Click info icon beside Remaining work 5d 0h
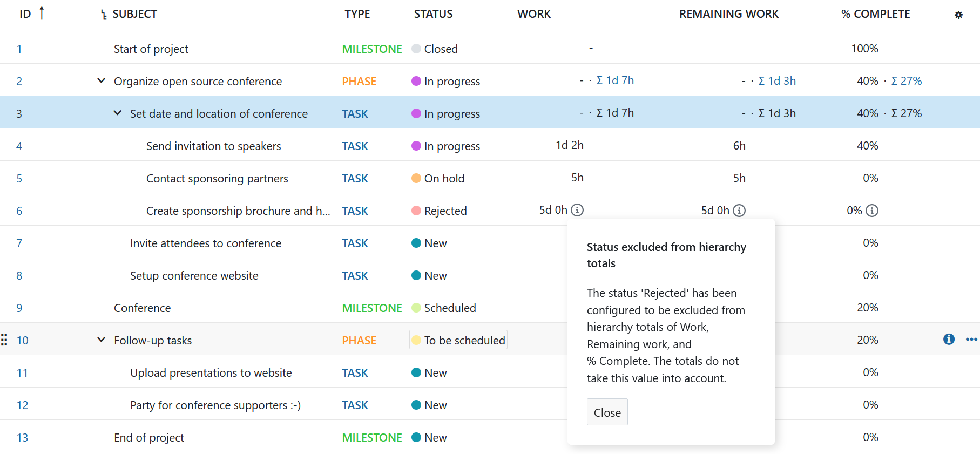The width and height of the screenshot is (980, 454). 739,211
